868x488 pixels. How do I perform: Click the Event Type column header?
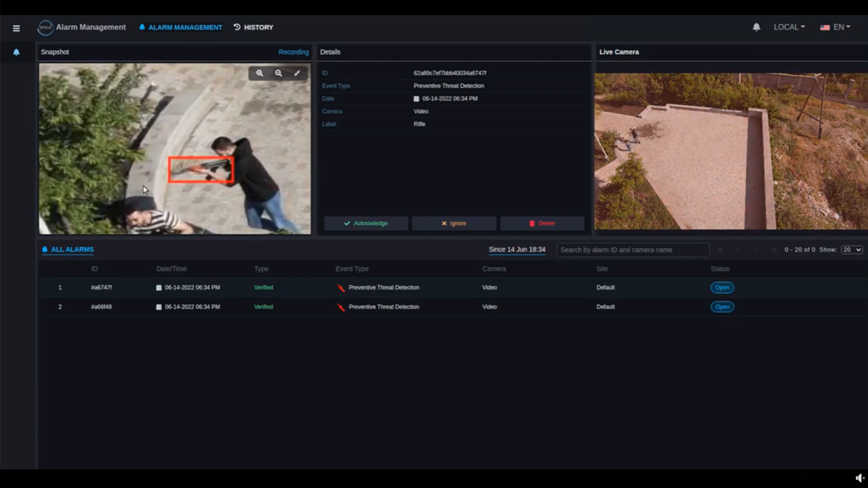[x=352, y=269]
